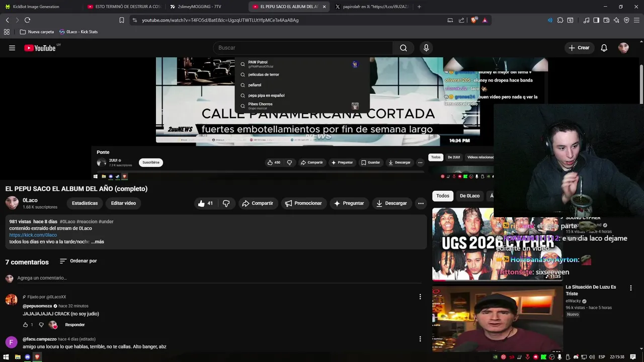Open the YouTube hamburger guide menu
This screenshot has width=644, height=362.
[x=12, y=48]
